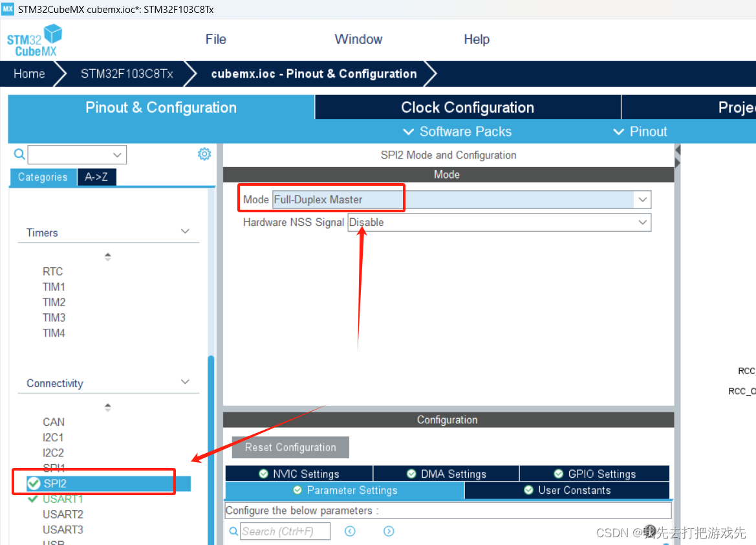756x545 pixels.
Task: Select USART3 in Connectivity list
Action: 63,529
